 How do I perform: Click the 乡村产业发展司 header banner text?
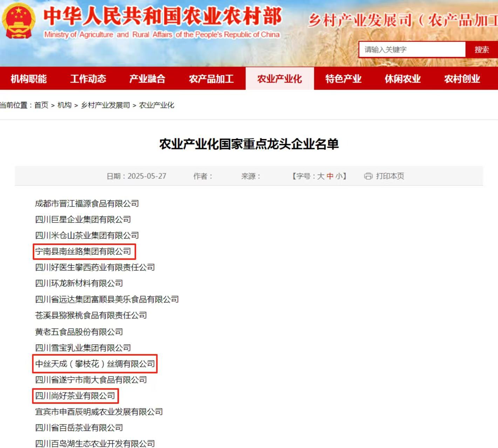[x=403, y=20]
